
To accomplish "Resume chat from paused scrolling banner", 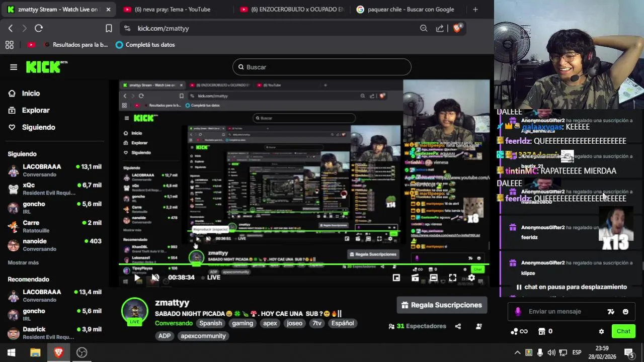I will pos(572,287).
